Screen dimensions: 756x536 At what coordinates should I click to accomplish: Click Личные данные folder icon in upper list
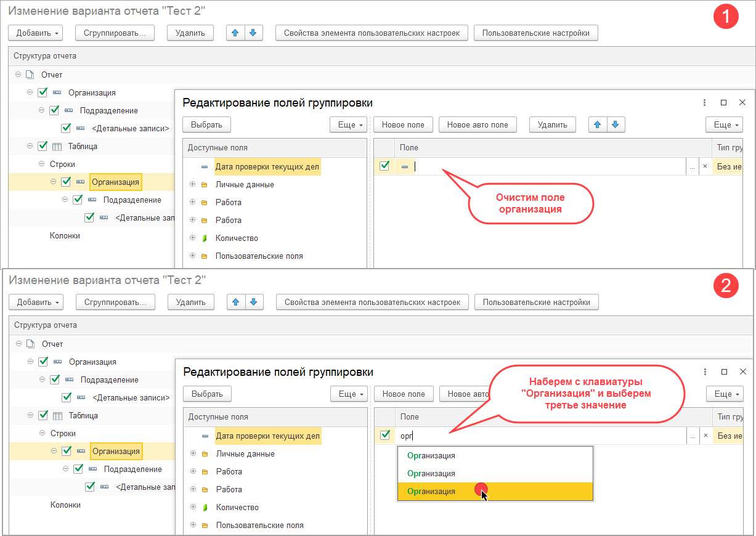(204, 185)
